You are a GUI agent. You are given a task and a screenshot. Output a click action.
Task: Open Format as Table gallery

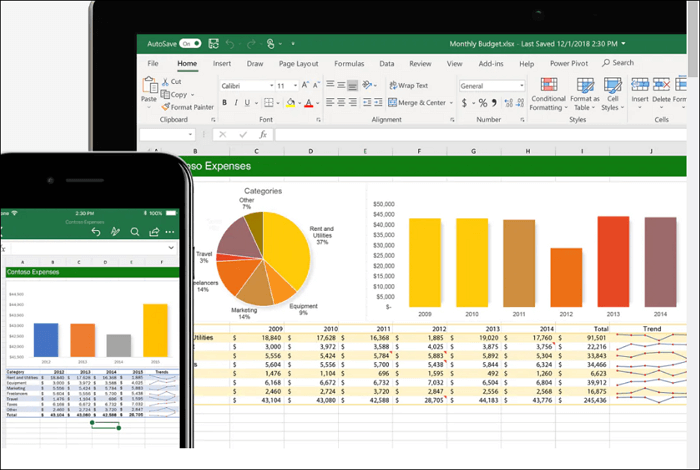click(x=585, y=94)
